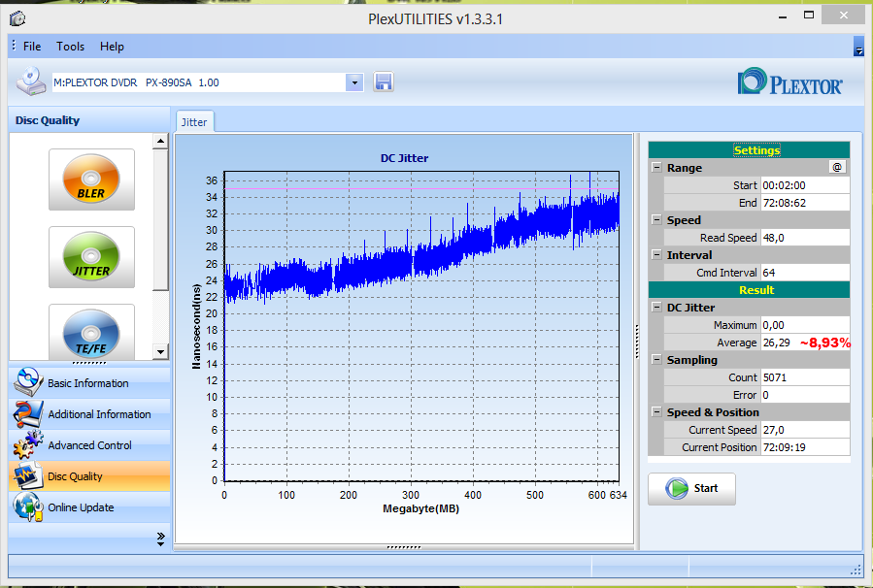Click the End range value 72:08:62

(804, 203)
